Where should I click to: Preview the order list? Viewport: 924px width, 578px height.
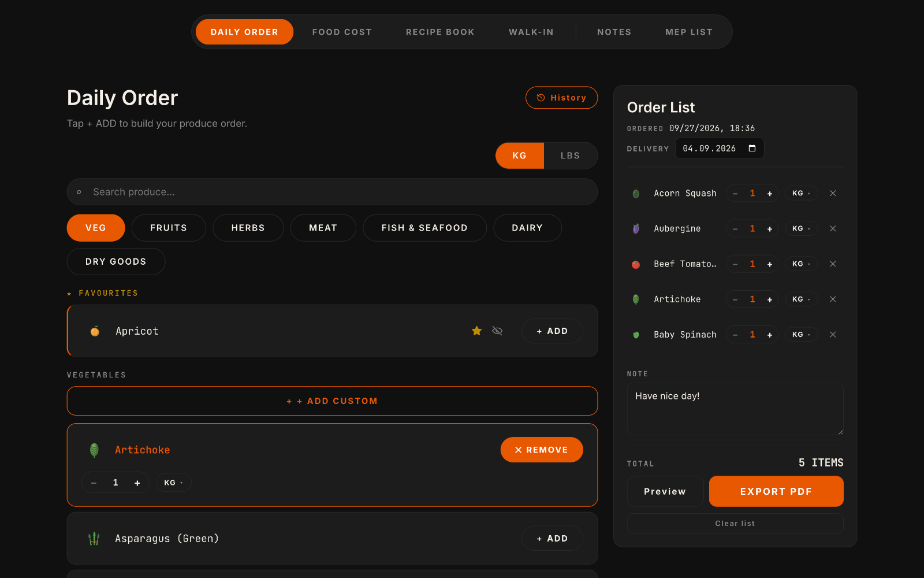665,491
